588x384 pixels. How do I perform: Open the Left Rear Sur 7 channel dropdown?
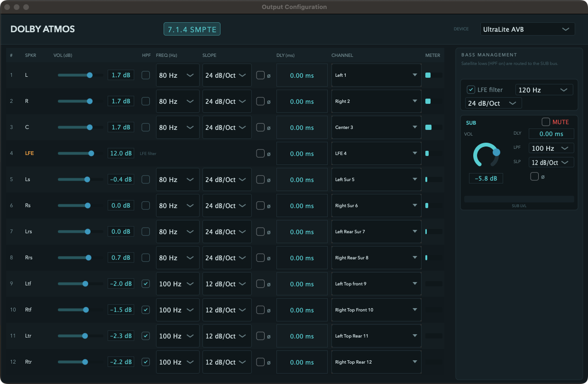click(x=376, y=231)
